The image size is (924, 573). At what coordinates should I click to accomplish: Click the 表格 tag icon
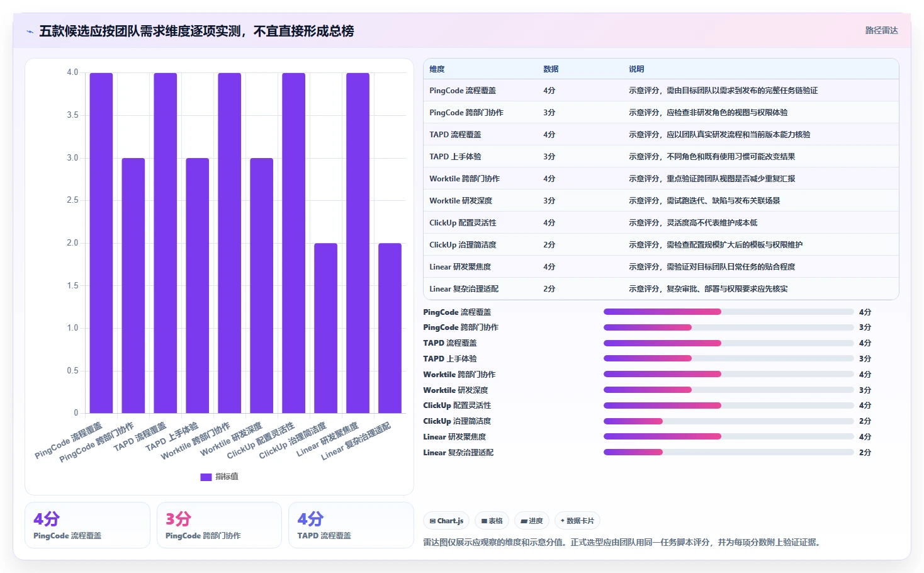(484, 521)
